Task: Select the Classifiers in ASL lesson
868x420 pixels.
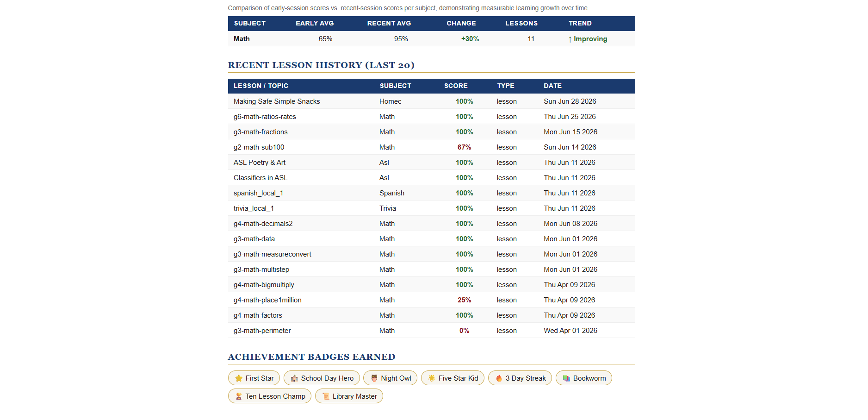Action: click(260, 178)
